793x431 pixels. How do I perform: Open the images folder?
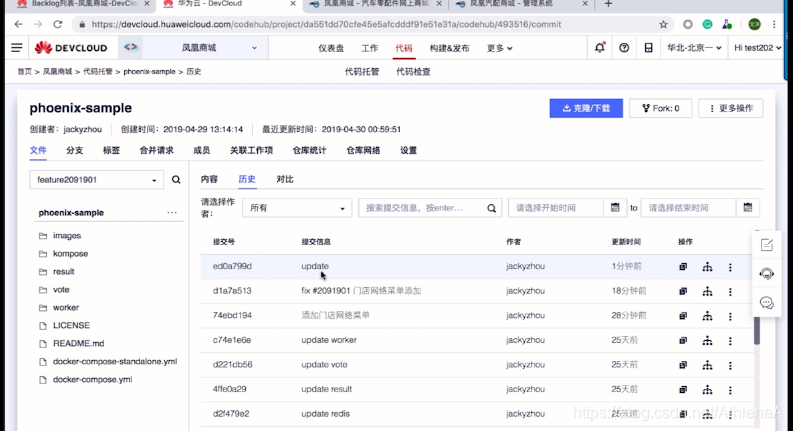tap(67, 236)
